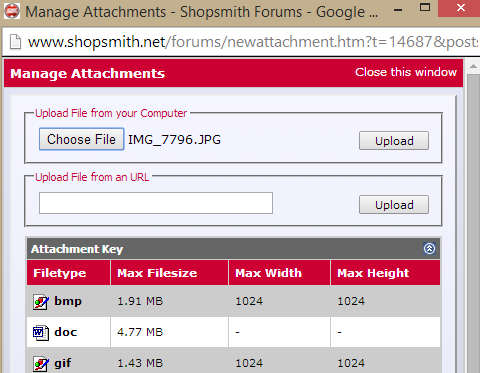Click the bmp filetype image icon
Image resolution: width=480 pixels, height=373 pixels.
coord(41,302)
